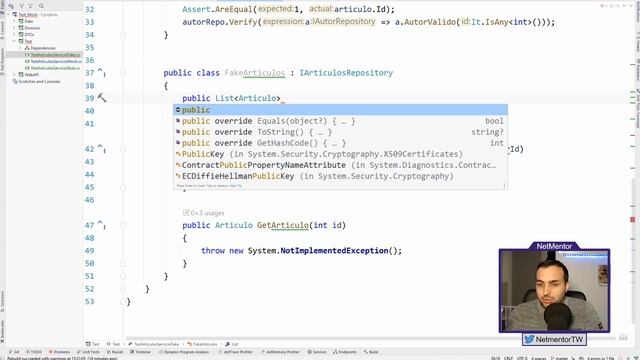640x360 pixels.
Task: Open TestArticuloServicioFake.cs in solution tree
Action: 52,55
